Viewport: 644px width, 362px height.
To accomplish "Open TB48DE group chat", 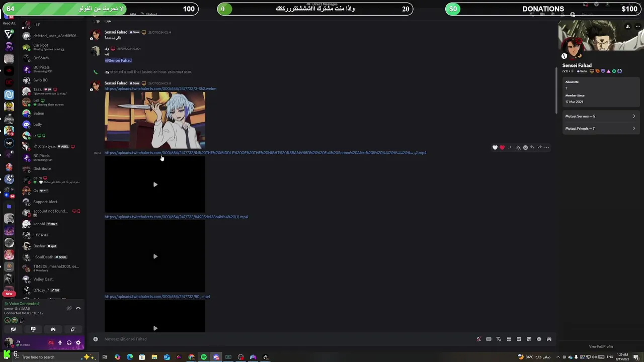I will click(x=53, y=268).
